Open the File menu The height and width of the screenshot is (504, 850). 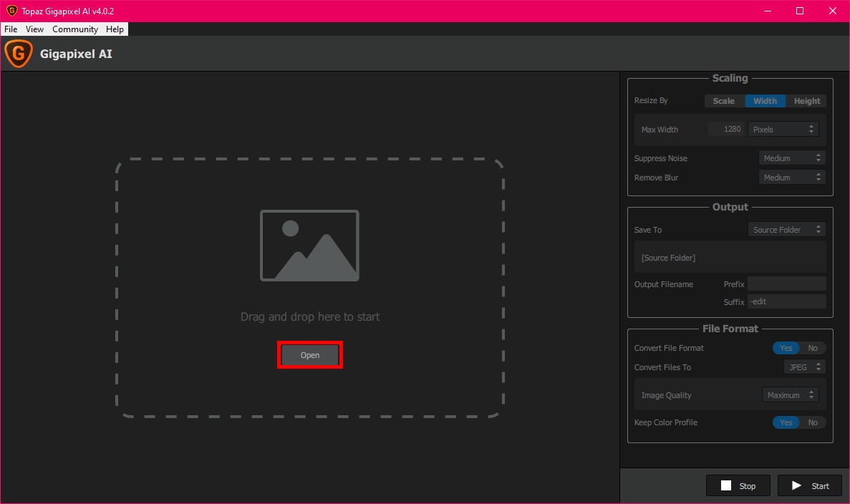(11, 29)
